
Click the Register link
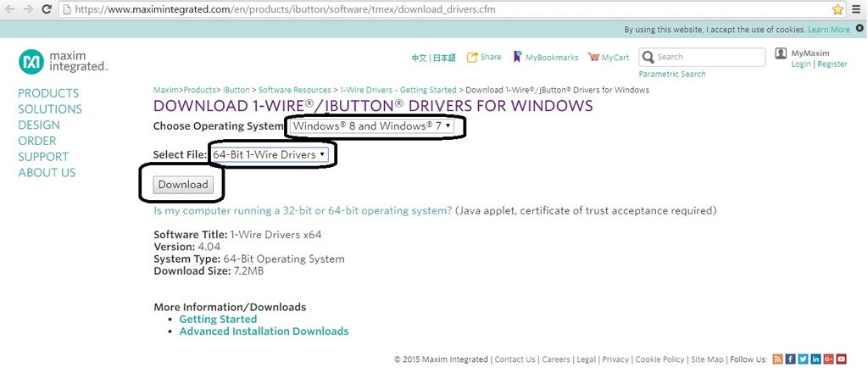pyautogui.click(x=832, y=64)
